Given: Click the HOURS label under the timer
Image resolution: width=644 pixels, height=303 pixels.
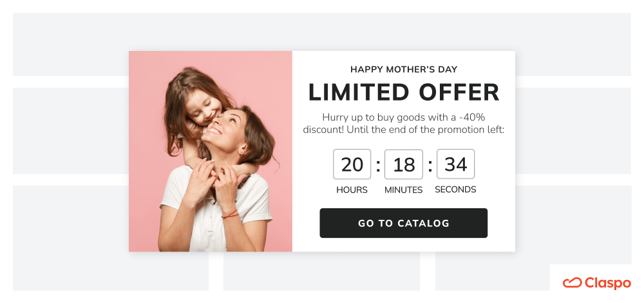Looking at the screenshot, I should [352, 190].
